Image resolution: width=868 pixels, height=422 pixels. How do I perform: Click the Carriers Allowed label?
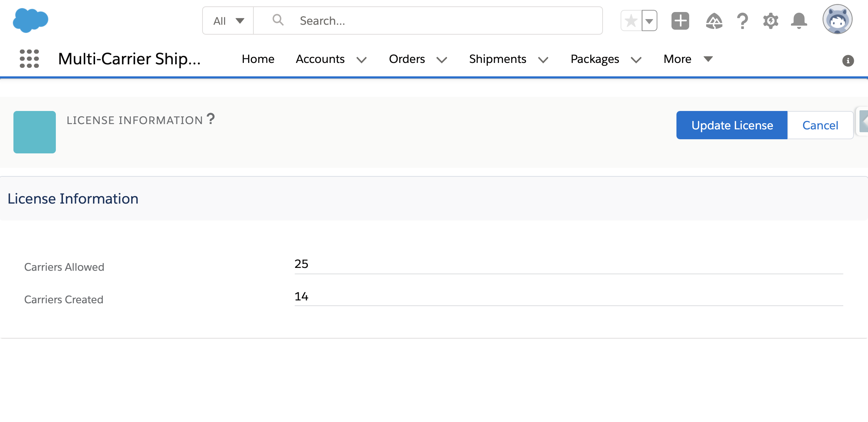click(64, 267)
